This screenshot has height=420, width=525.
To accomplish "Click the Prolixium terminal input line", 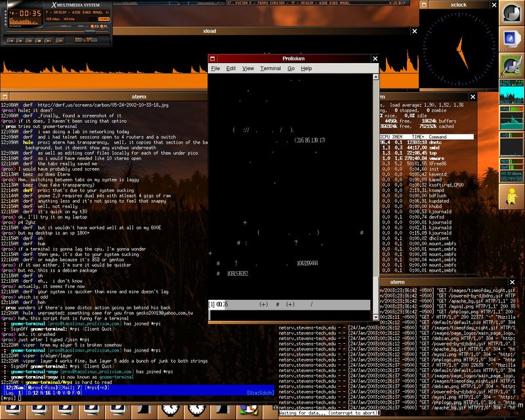I will (x=289, y=315).
